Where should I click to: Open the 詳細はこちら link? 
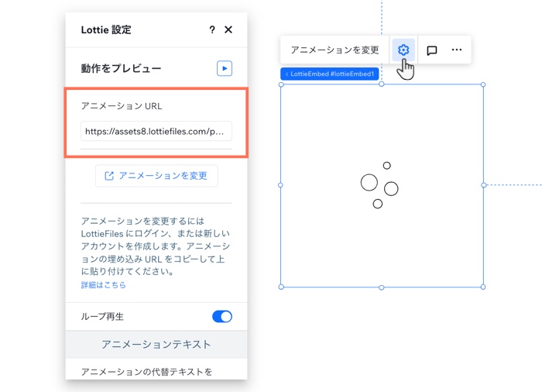click(x=103, y=285)
